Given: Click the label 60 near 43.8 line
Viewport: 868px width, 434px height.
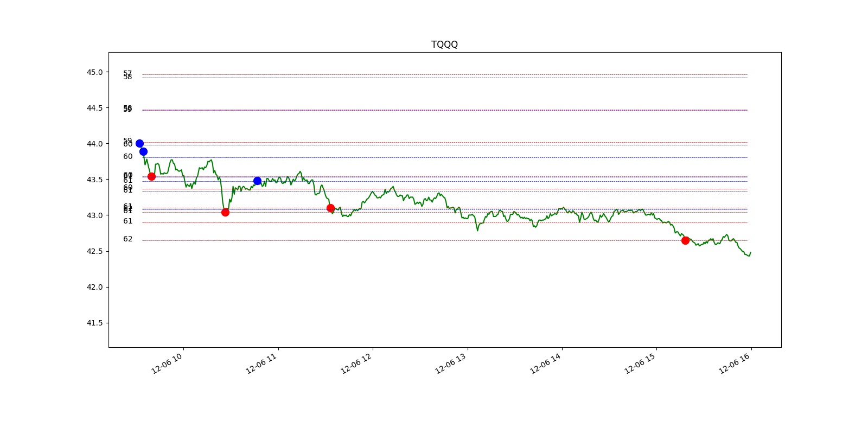Looking at the screenshot, I should tap(127, 157).
